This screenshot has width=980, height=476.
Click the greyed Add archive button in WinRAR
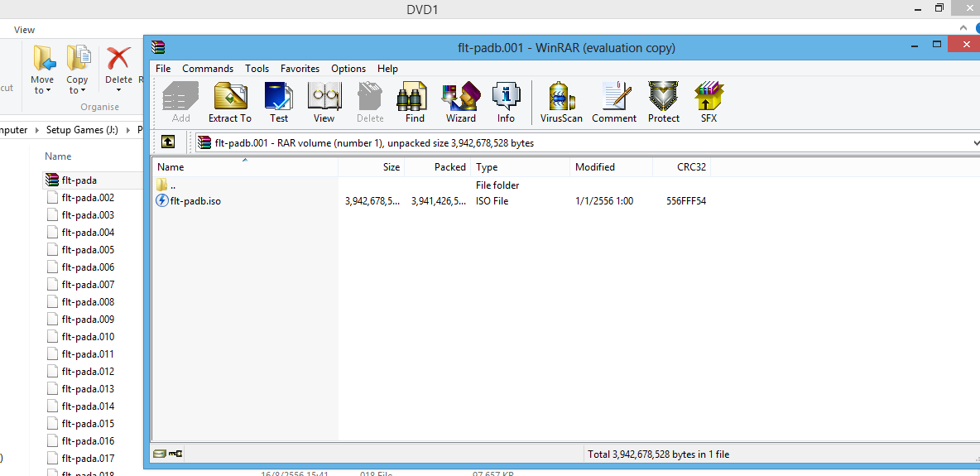click(180, 103)
